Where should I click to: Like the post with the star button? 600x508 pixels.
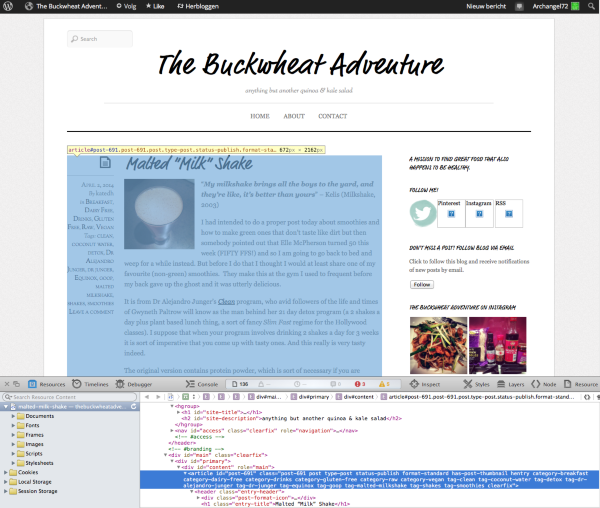155,6
